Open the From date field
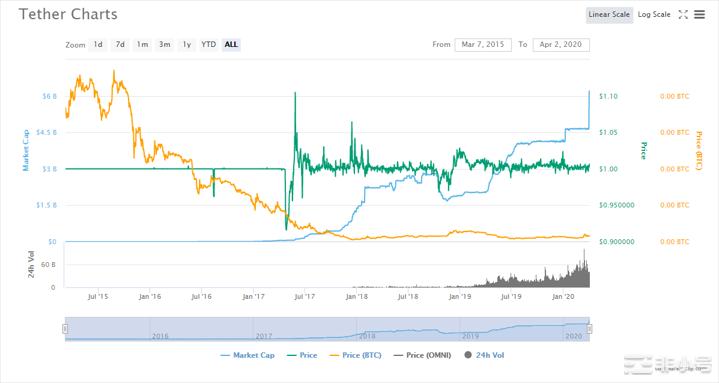The image size is (719, 383). [x=483, y=44]
